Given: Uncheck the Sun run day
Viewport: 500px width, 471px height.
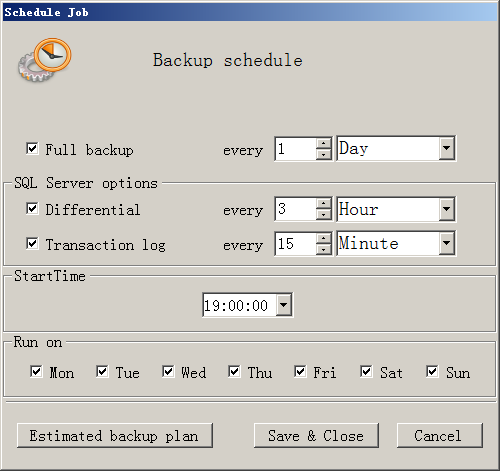Looking at the screenshot, I should pos(432,371).
